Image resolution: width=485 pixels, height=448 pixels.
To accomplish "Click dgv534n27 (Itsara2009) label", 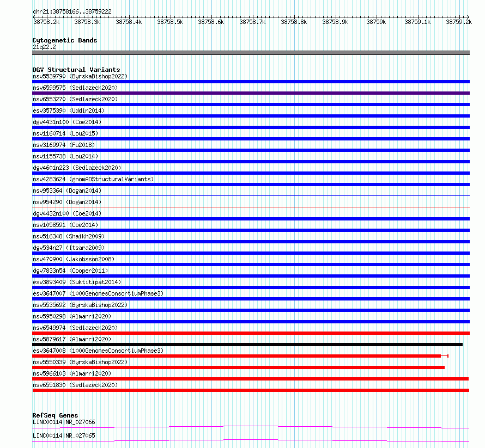I will [x=69, y=248].
